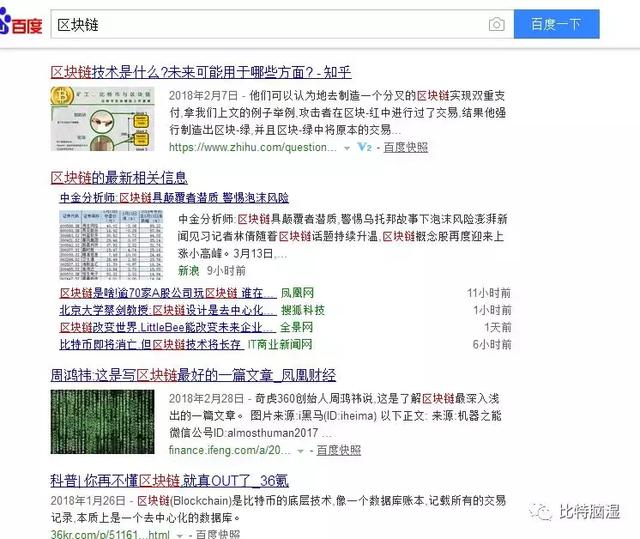Click the 新浪 source label
Viewport: 640px width, 539px height.
[x=189, y=271]
